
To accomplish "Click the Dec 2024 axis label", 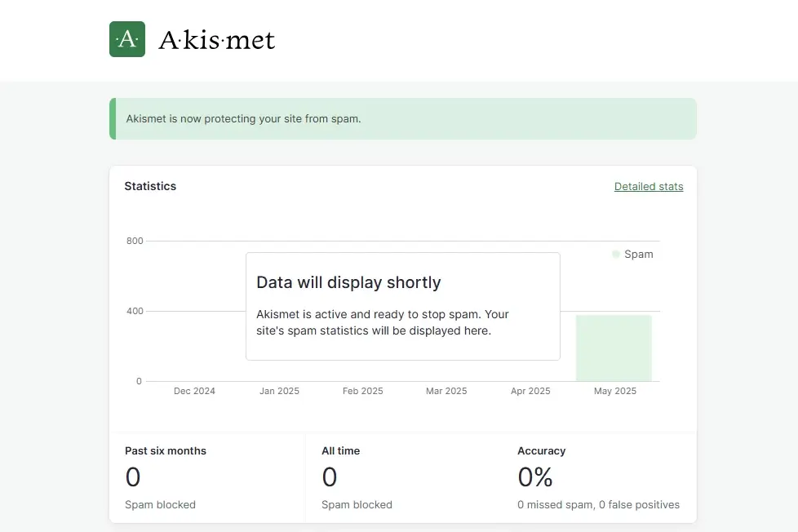I will pyautogui.click(x=194, y=391).
